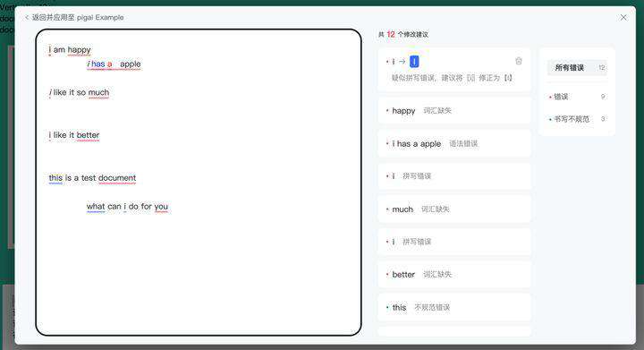The height and width of the screenshot is (350, 644).
Task: Click underlined 'you' in the document
Action: point(161,207)
